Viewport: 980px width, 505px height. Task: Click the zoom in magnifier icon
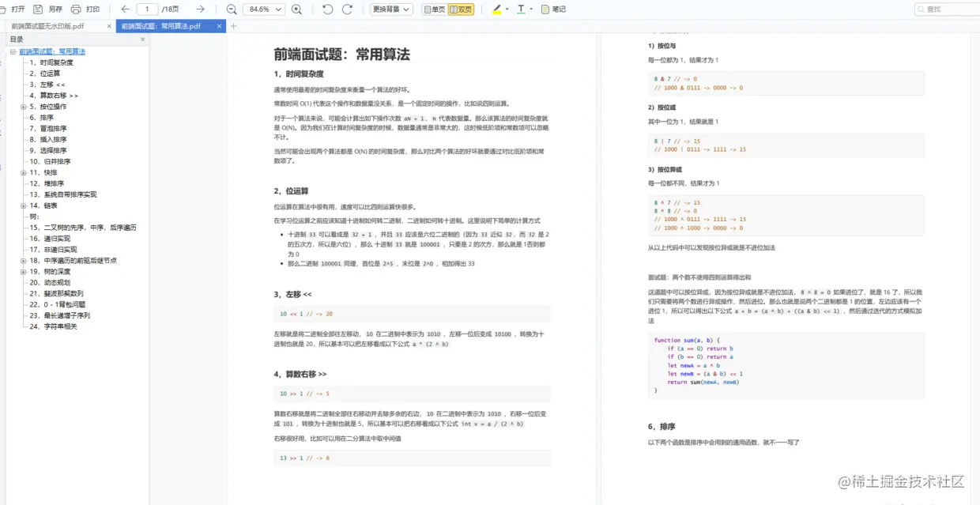tap(296, 9)
